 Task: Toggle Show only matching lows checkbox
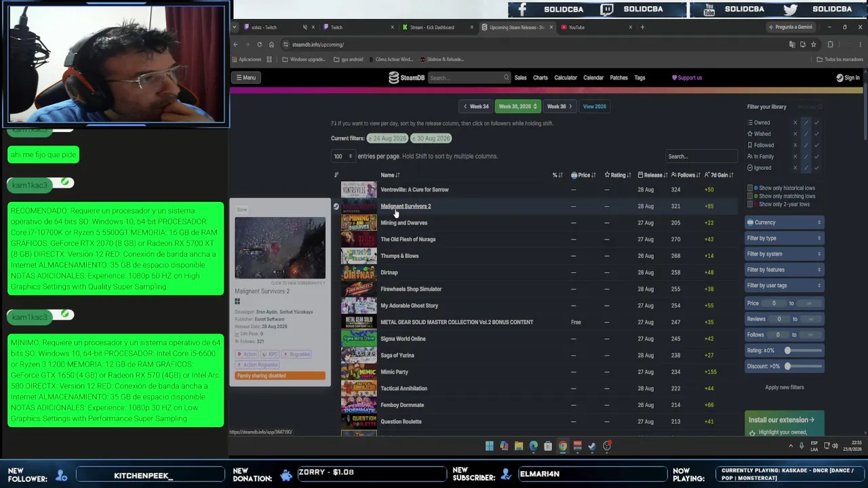pos(750,197)
